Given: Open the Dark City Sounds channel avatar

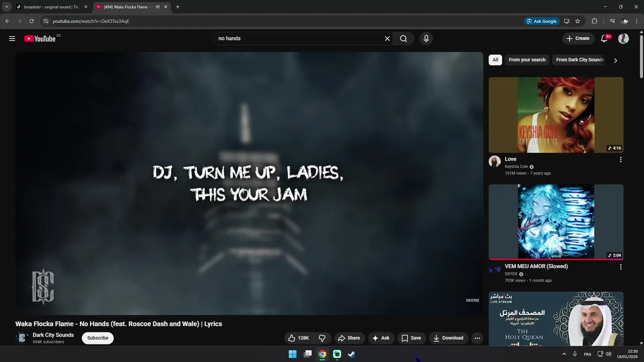Looking at the screenshot, I should pos(21,338).
